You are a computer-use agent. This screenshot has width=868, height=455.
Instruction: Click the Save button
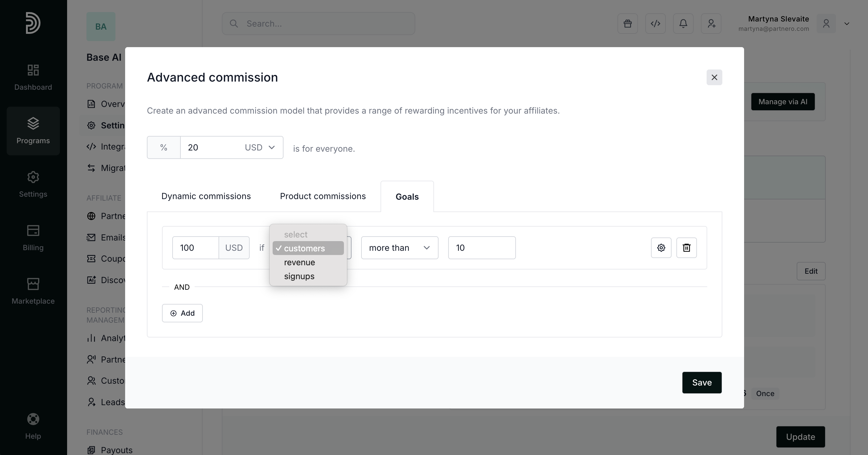(701, 382)
